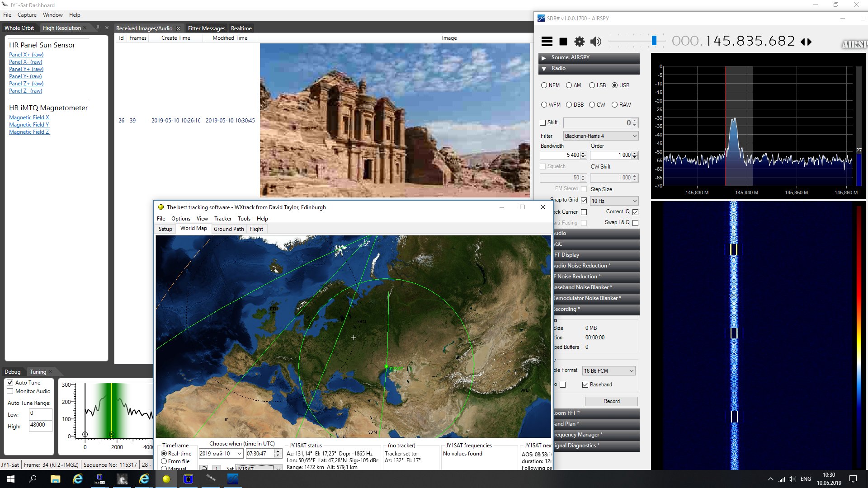Image resolution: width=868 pixels, height=488 pixels.
Task: Open the Panel X+ (raw) link
Action: [26, 55]
